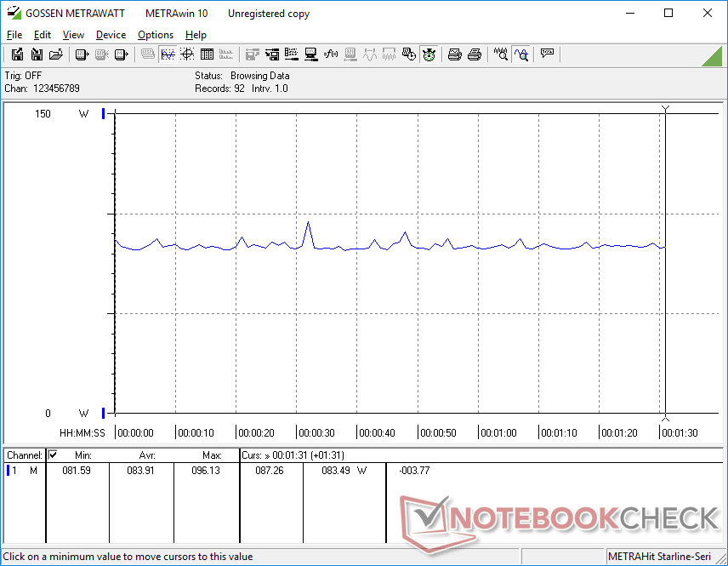This screenshot has width=728, height=566.
Task: Open the View menu
Action: coord(73,35)
